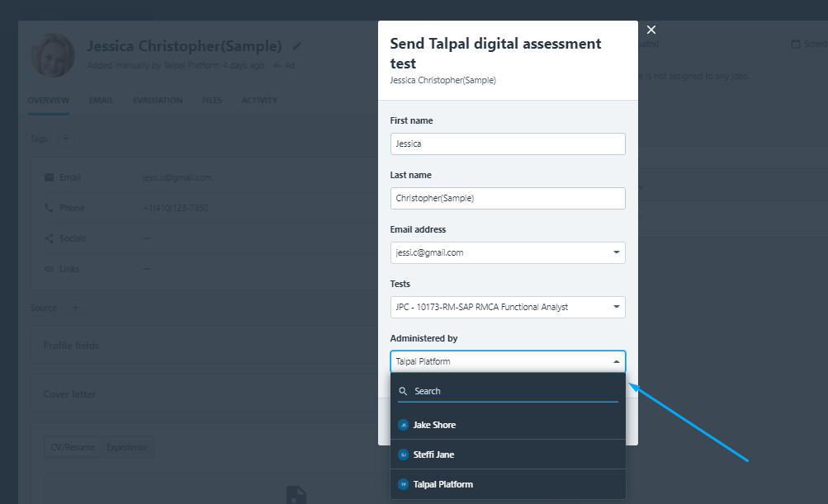
Task: Click Talpal Platform's avatar icon in list
Action: pos(403,484)
